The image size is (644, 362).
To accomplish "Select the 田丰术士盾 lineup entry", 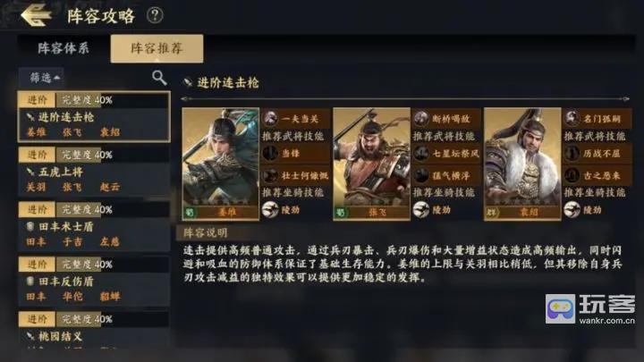I will [x=94, y=226].
